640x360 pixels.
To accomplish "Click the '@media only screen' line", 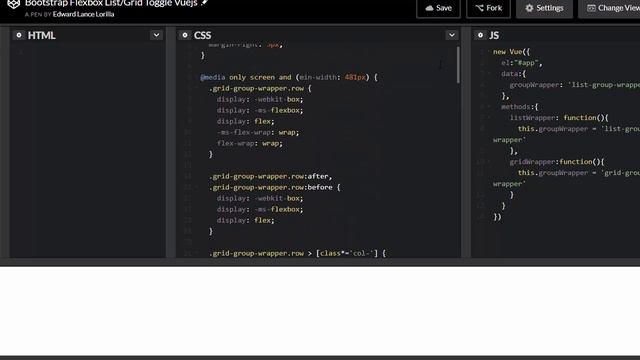I will click(289, 77).
